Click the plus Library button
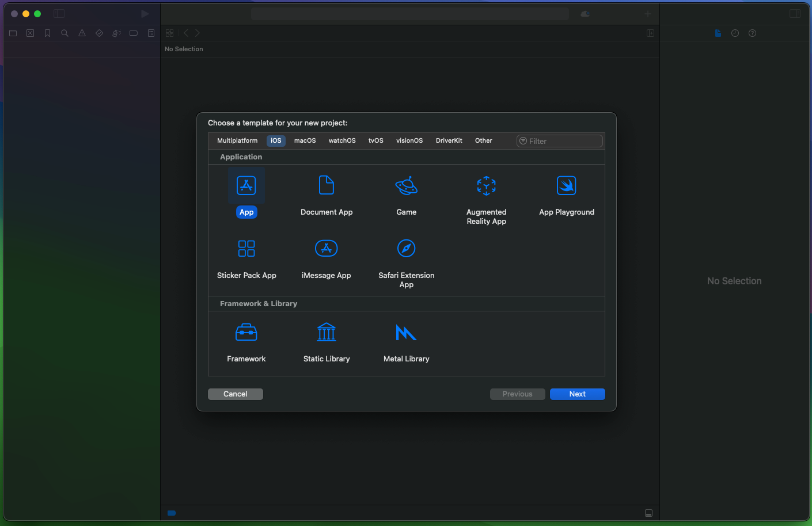The width and height of the screenshot is (812, 526). coord(648,14)
